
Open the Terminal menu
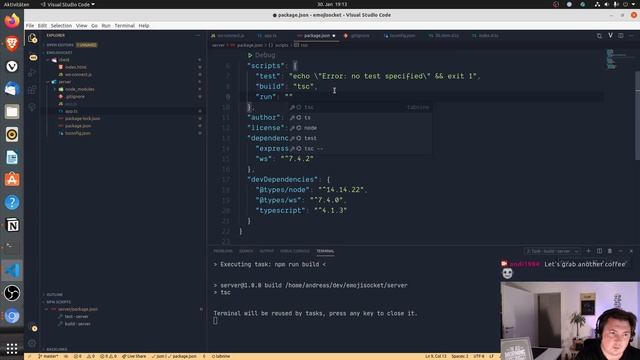[x=124, y=25]
